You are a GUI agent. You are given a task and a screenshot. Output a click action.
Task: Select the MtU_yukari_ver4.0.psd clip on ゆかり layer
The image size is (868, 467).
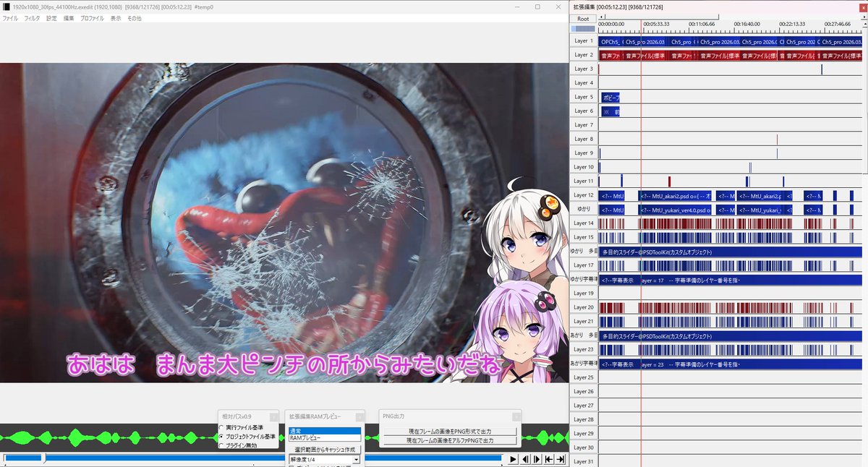675,209
